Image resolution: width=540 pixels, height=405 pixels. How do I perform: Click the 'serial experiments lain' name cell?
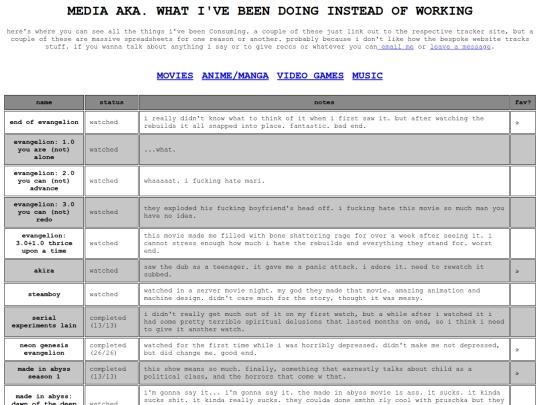tap(44, 322)
